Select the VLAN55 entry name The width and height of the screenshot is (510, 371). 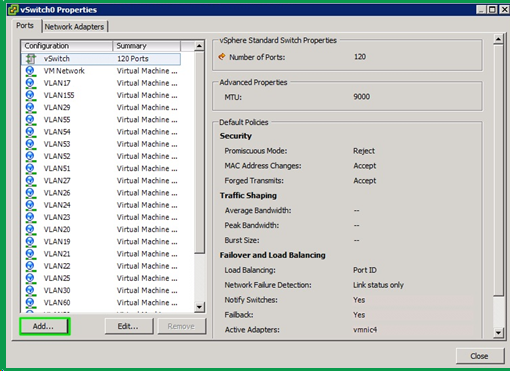(x=57, y=120)
